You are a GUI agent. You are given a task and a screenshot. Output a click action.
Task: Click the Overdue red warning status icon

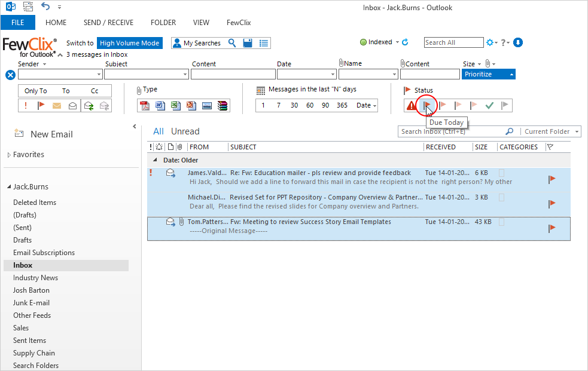coord(412,106)
